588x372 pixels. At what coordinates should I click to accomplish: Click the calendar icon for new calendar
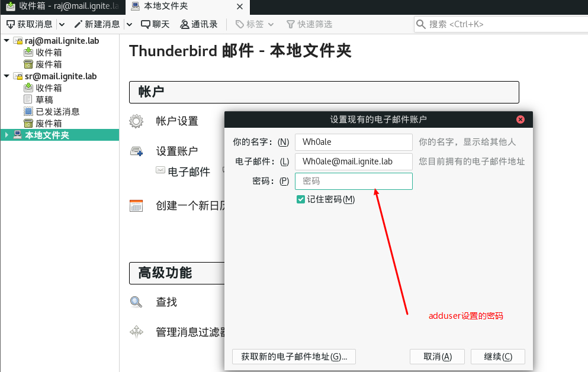coord(136,206)
